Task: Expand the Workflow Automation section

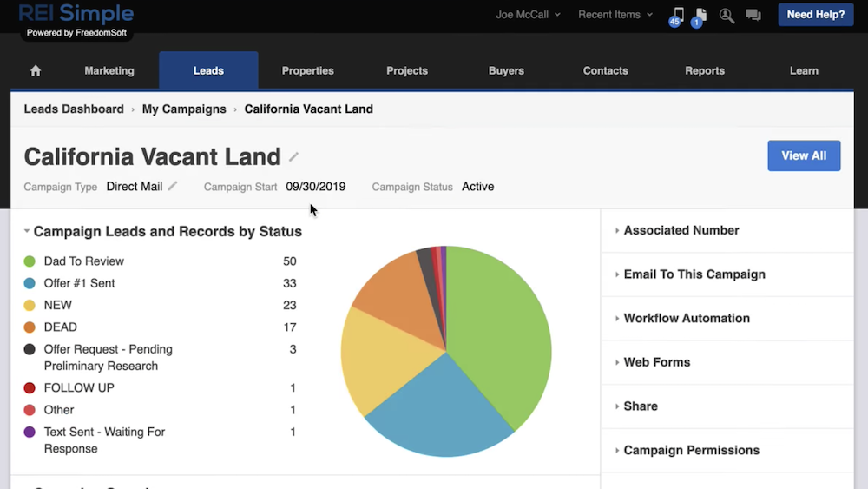Action: click(x=686, y=318)
